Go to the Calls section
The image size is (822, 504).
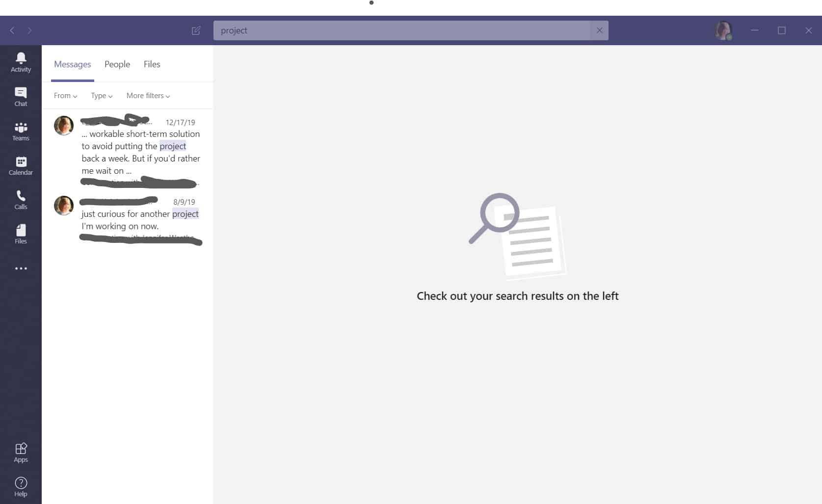tap(21, 199)
